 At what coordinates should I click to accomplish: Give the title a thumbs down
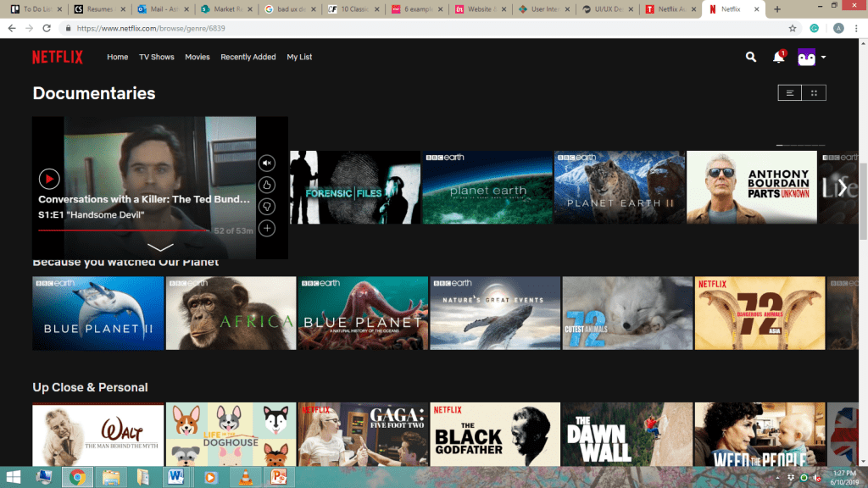point(267,207)
